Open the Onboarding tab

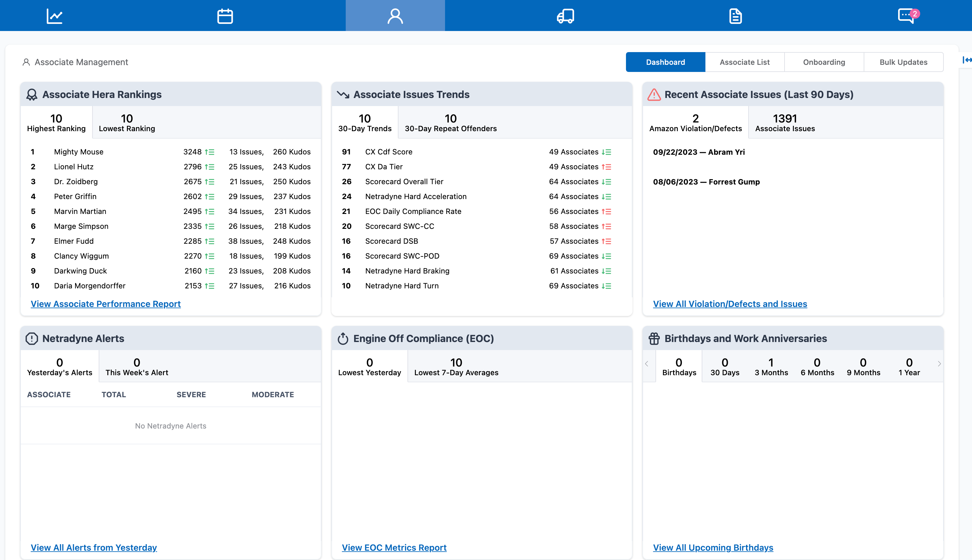pos(824,62)
